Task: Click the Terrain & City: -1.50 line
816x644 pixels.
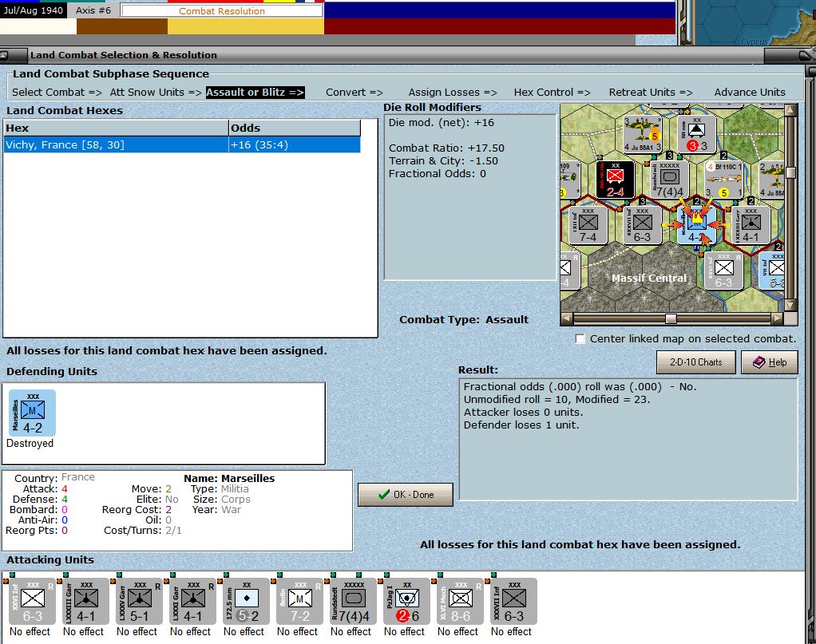Action: (443, 160)
